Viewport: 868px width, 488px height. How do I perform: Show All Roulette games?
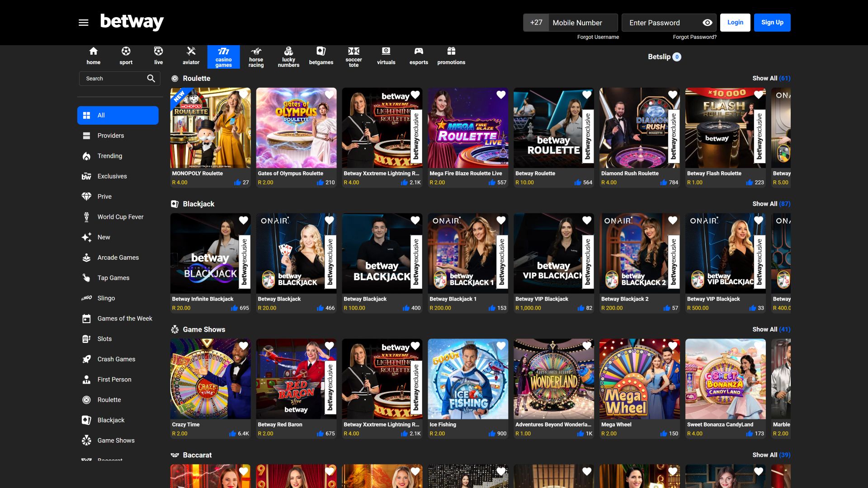click(x=771, y=79)
